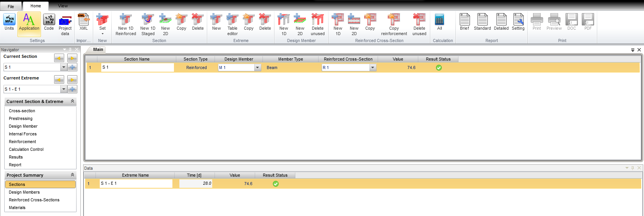Click the Code settings icon
Viewport: 644px width, 216px height.
49,22
